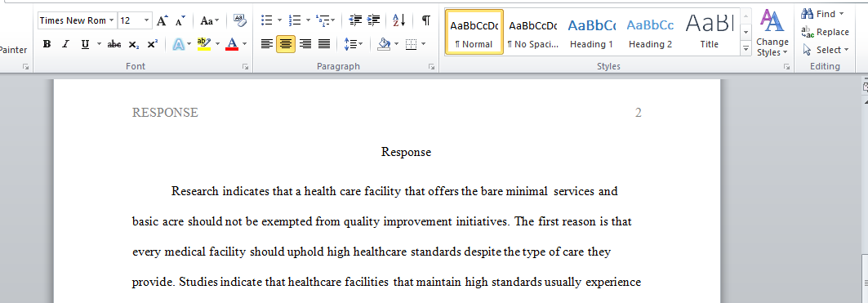This screenshot has height=303, width=868.
Task: Apply Heading 1 style
Action: click(x=591, y=32)
